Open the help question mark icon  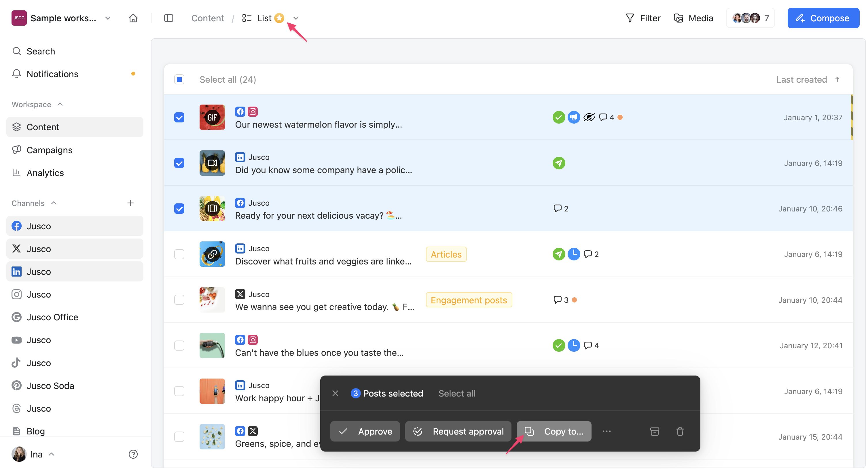coord(133,454)
